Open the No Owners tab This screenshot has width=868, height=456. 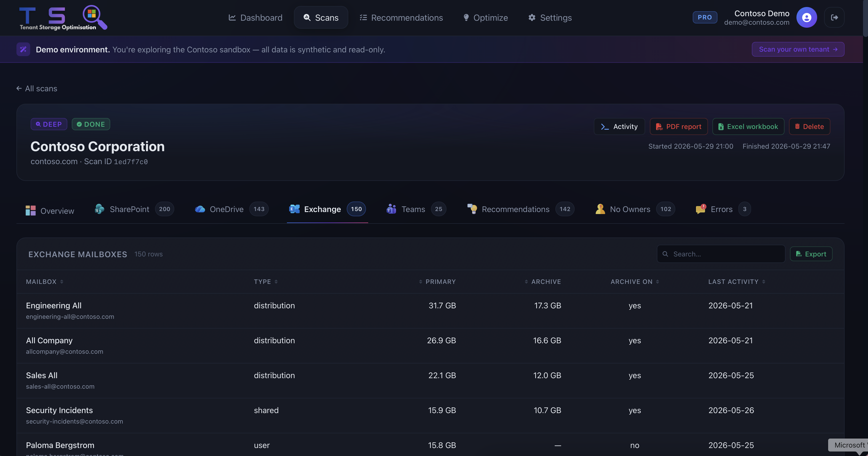(x=635, y=209)
